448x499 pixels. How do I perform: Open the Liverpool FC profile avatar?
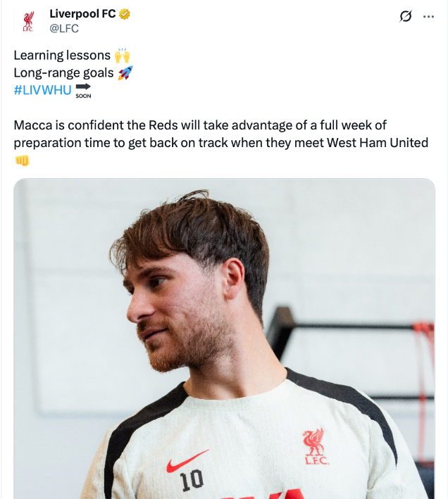pyautogui.click(x=28, y=21)
